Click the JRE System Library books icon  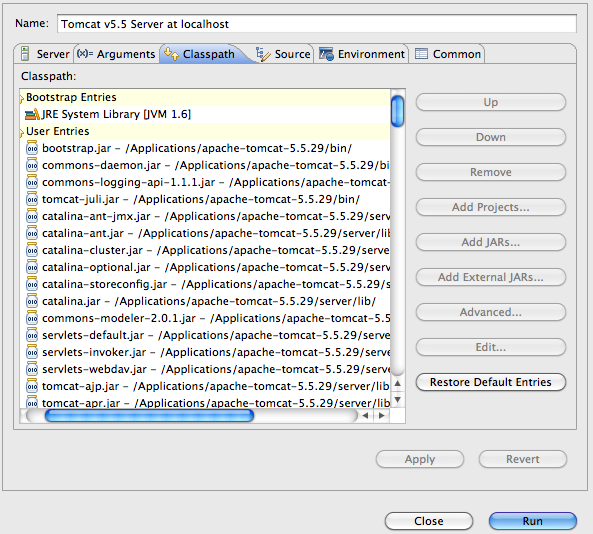(32, 114)
